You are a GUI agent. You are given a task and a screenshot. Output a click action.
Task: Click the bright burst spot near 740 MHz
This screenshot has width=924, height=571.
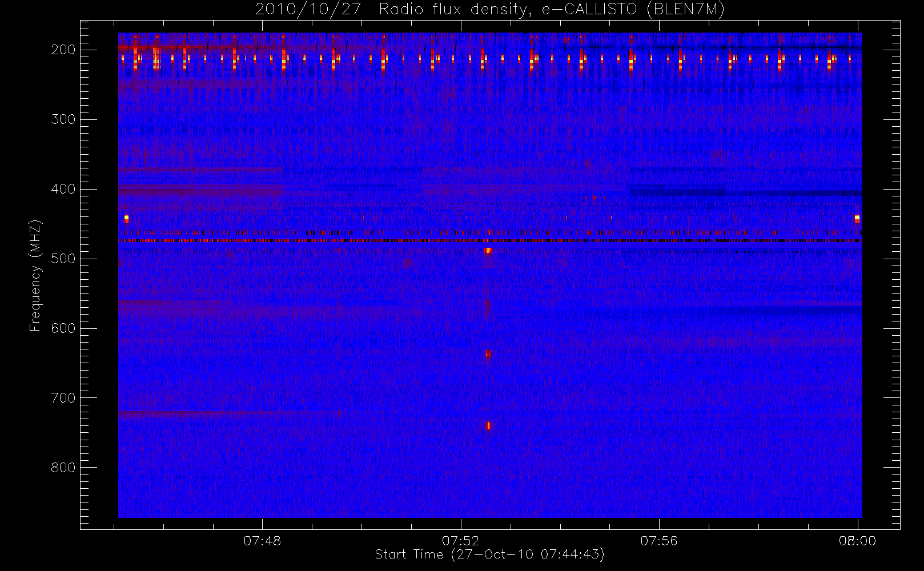(488, 425)
